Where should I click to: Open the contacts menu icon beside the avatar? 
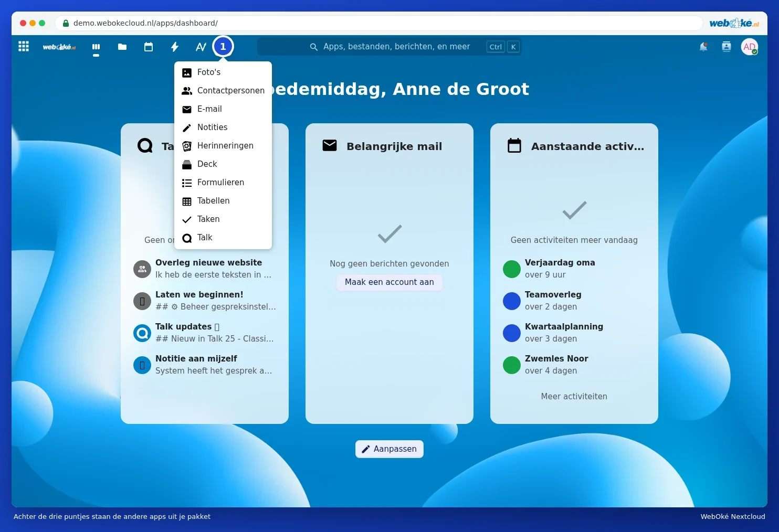(727, 47)
